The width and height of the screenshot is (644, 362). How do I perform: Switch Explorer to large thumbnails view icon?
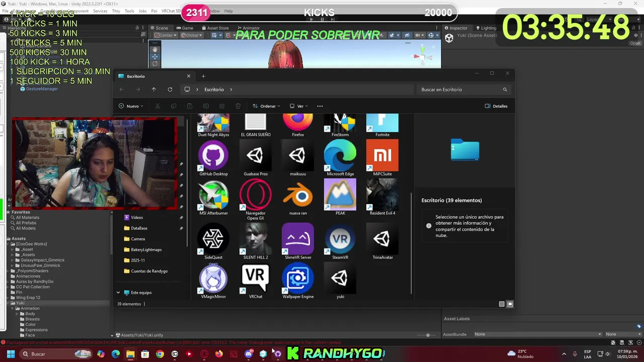pyautogui.click(x=510, y=304)
